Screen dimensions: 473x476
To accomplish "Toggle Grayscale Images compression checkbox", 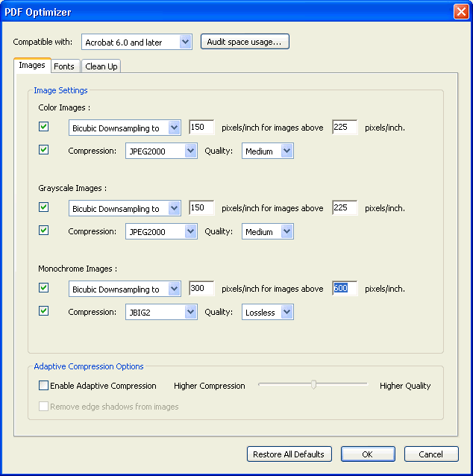I will coord(43,231).
